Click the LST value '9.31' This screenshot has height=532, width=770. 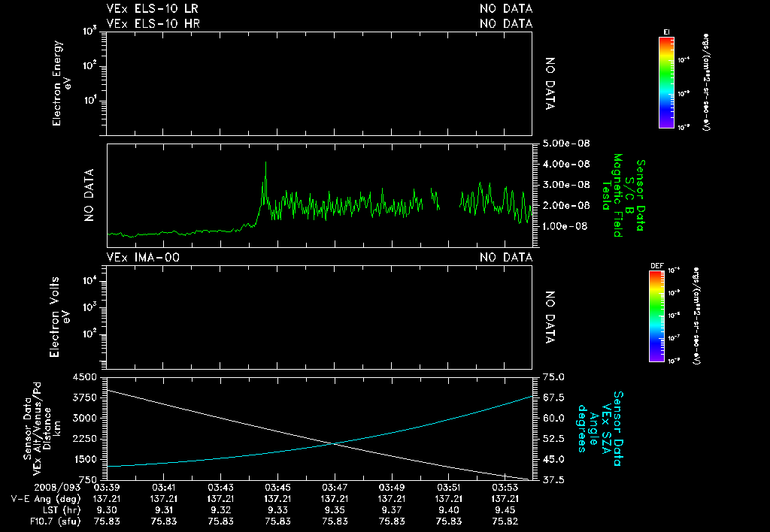pyautogui.click(x=164, y=510)
